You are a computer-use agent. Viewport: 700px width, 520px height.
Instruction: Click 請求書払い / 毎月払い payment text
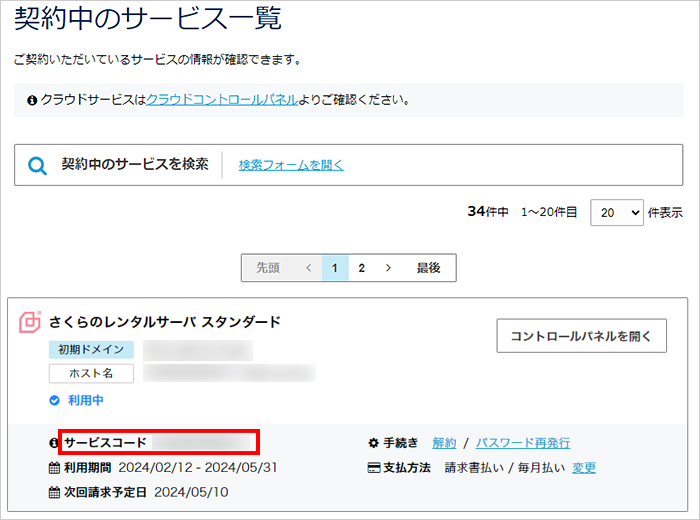point(505,468)
